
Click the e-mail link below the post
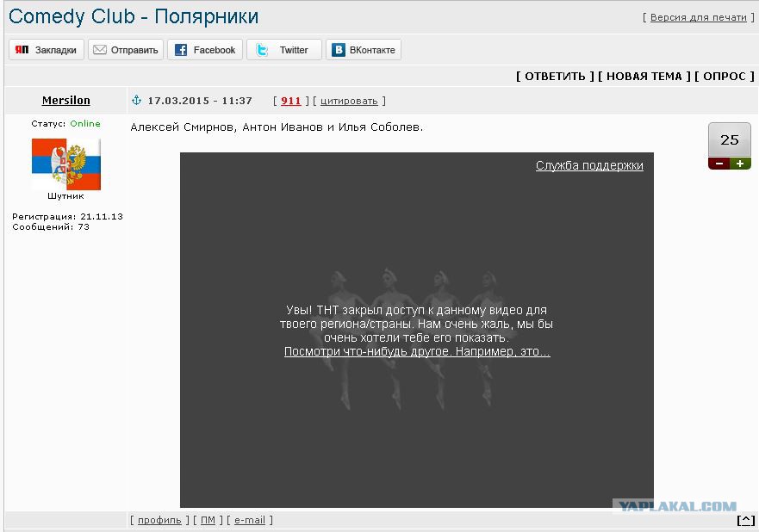250,521
